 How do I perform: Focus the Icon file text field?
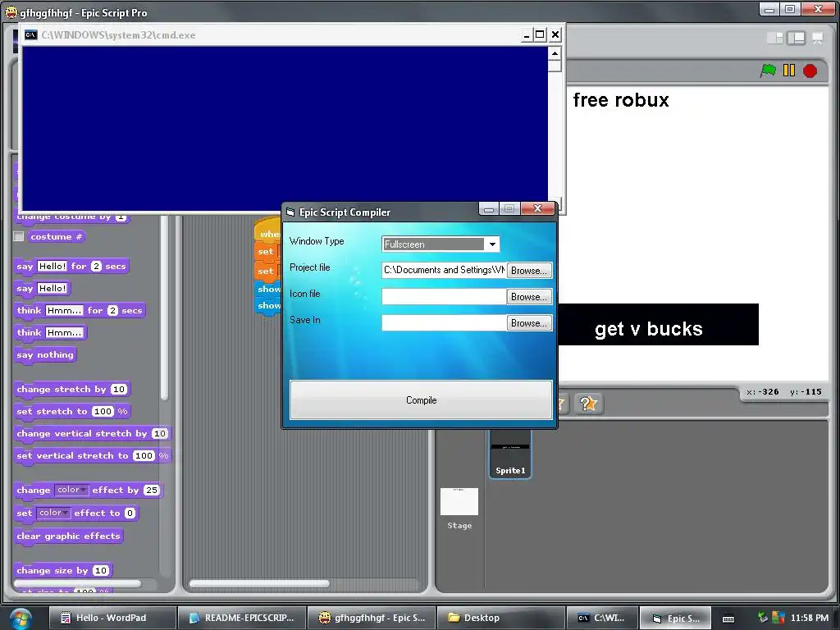click(444, 296)
